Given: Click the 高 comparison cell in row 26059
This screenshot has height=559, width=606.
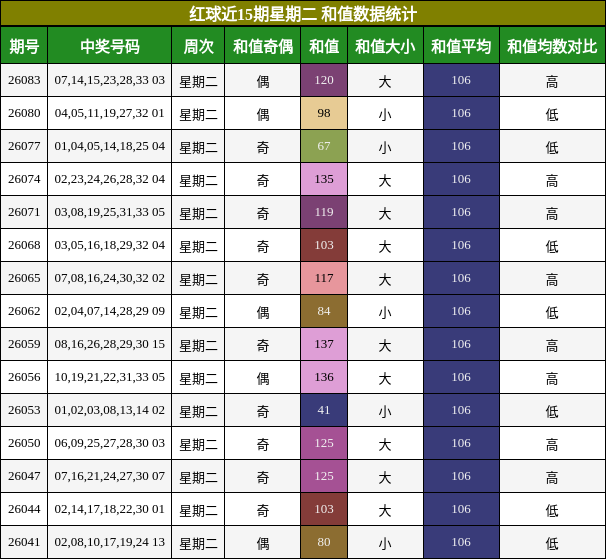Looking at the screenshot, I should (x=552, y=344).
